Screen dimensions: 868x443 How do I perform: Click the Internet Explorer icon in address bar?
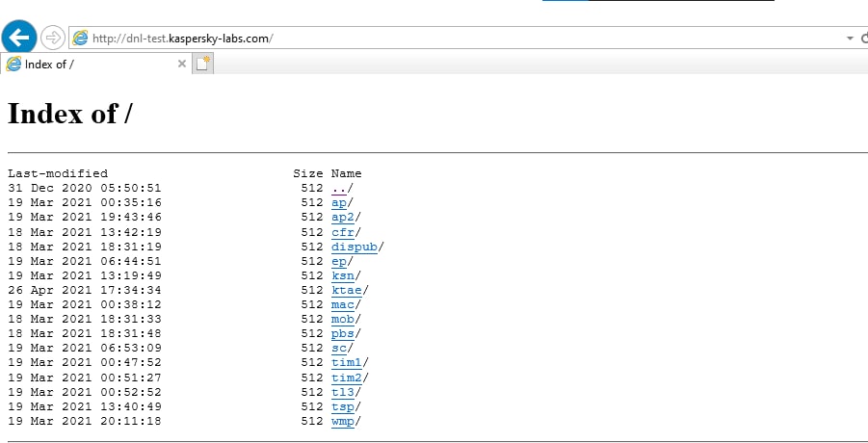coord(80,39)
